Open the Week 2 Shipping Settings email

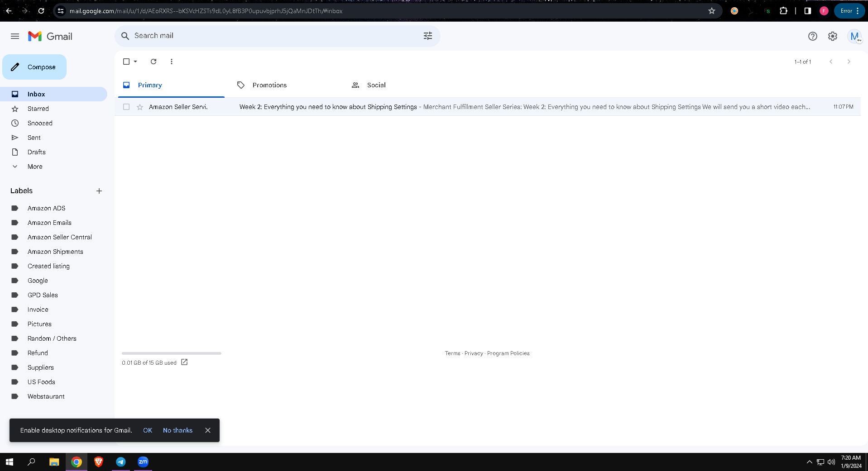[x=488, y=107]
